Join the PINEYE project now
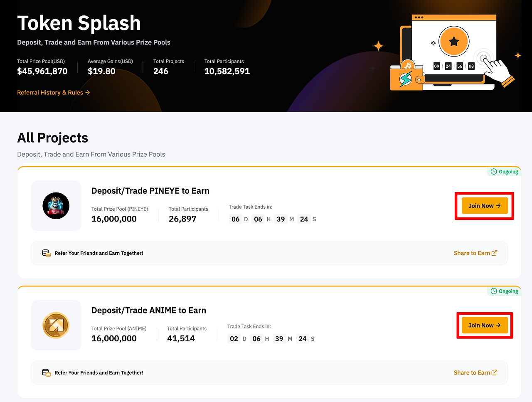The width and height of the screenshot is (532, 402). click(485, 206)
